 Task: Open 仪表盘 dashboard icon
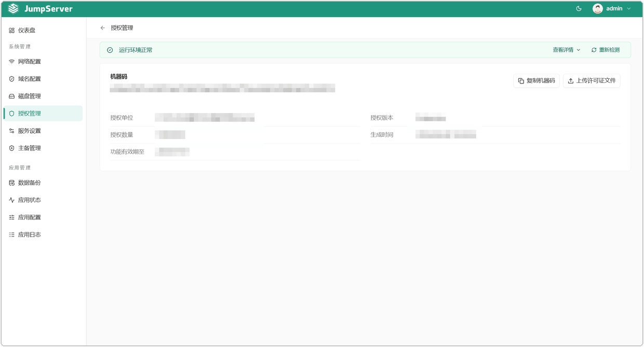pyautogui.click(x=11, y=31)
